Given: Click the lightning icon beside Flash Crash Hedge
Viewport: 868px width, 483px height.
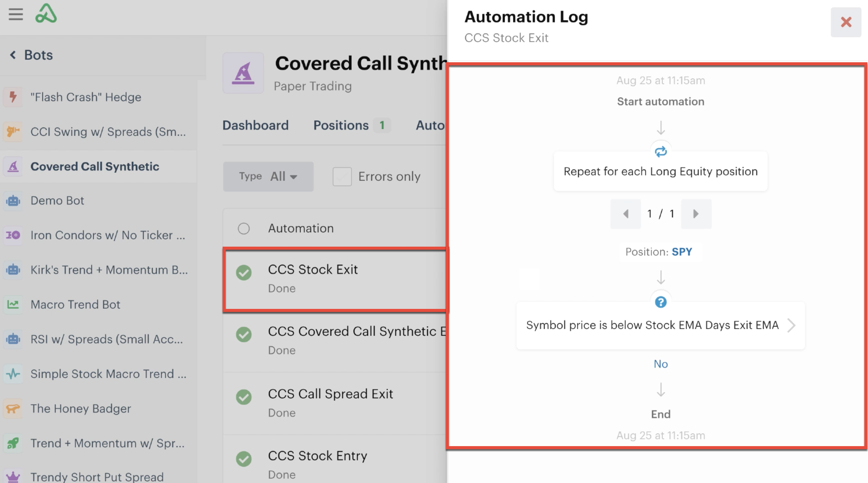Looking at the screenshot, I should pos(13,97).
